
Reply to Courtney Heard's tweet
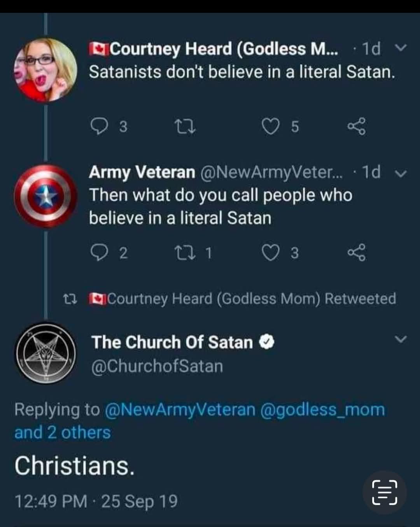(x=99, y=126)
